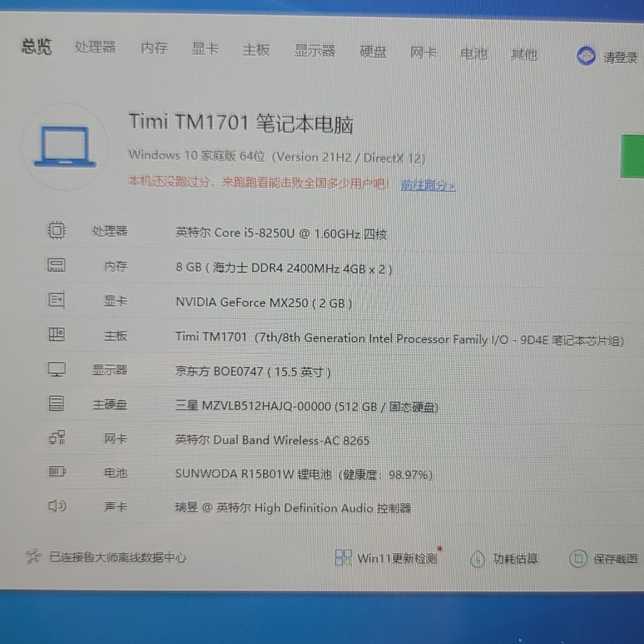Click the battery icon
Screen dimensions: 644x644
click(x=57, y=471)
